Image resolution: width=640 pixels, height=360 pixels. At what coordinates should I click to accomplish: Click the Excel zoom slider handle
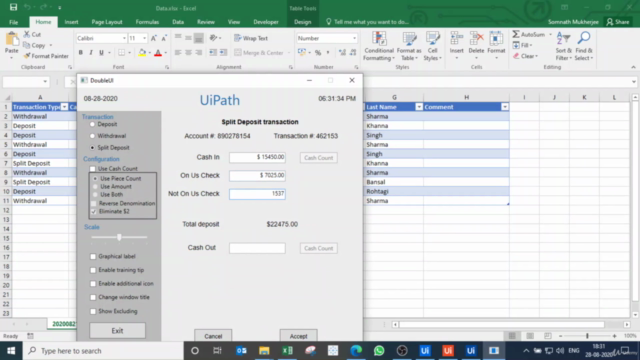587,336
